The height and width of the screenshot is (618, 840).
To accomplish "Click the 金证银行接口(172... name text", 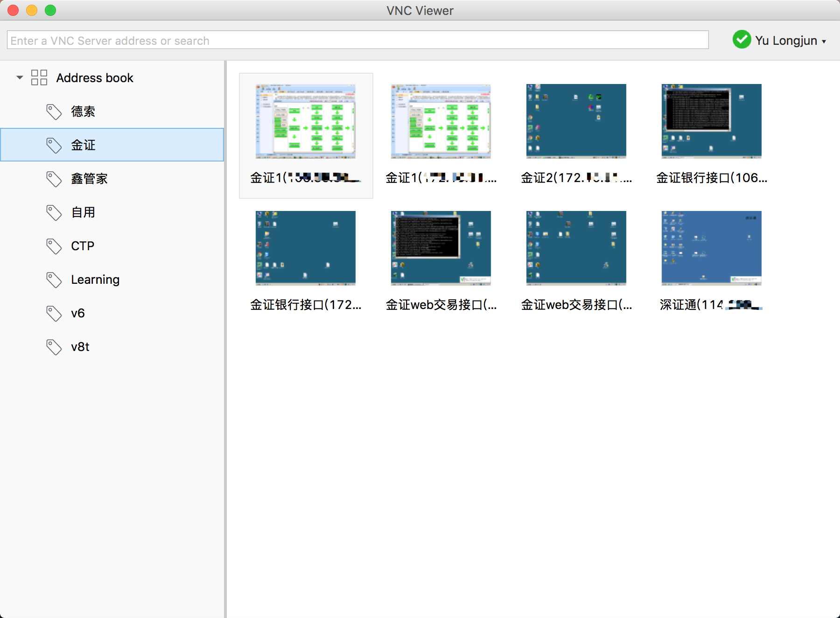I will point(306,305).
